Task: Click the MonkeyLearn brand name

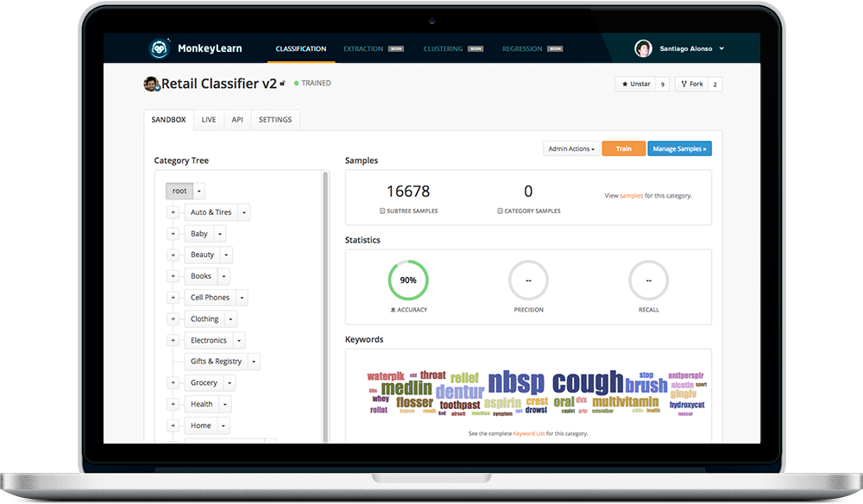Action: [210, 48]
